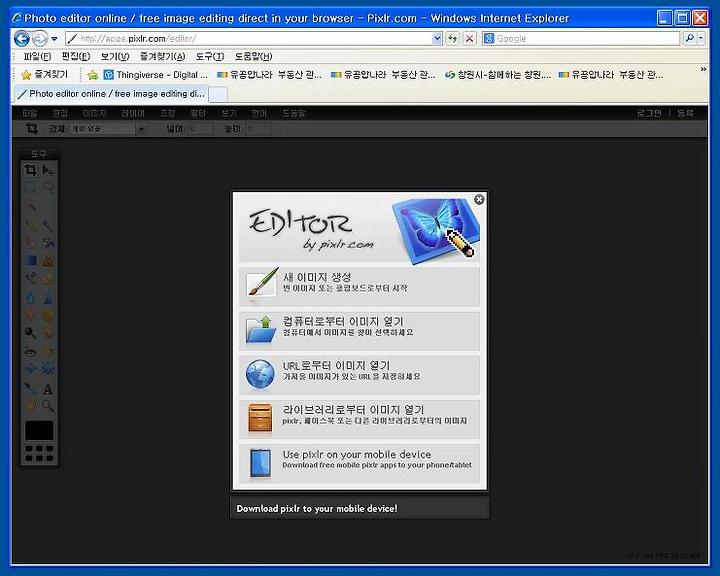Select the Lasso tool
Viewport: 720px width, 576px height.
tap(48, 188)
